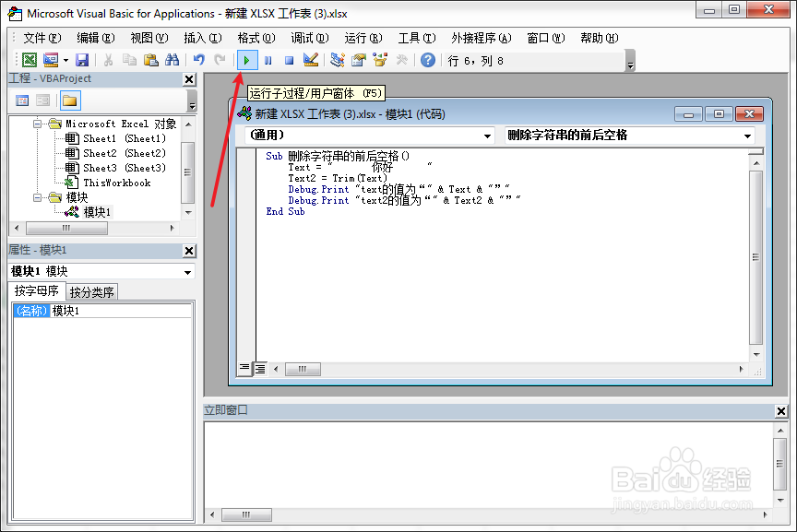Screen dimensions: 797x532
Task: Switch to Microsoft Excel view icon
Action: (x=30, y=60)
